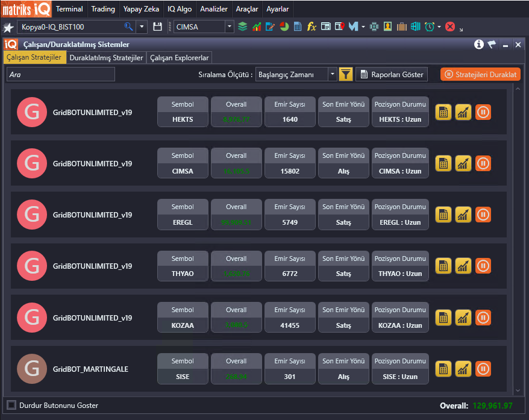Open the Trading menu
This screenshot has height=420, width=529.
coord(103,9)
